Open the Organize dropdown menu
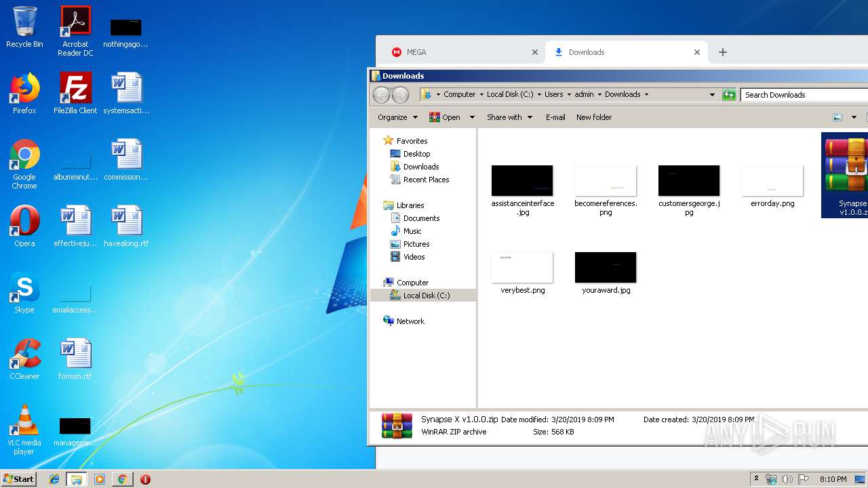Image resolution: width=868 pixels, height=488 pixels. (x=397, y=117)
